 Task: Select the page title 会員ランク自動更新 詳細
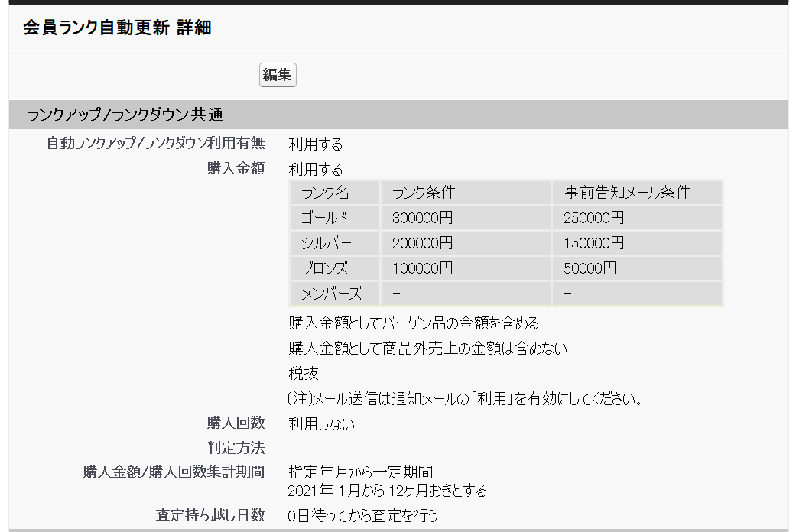[x=115, y=28]
